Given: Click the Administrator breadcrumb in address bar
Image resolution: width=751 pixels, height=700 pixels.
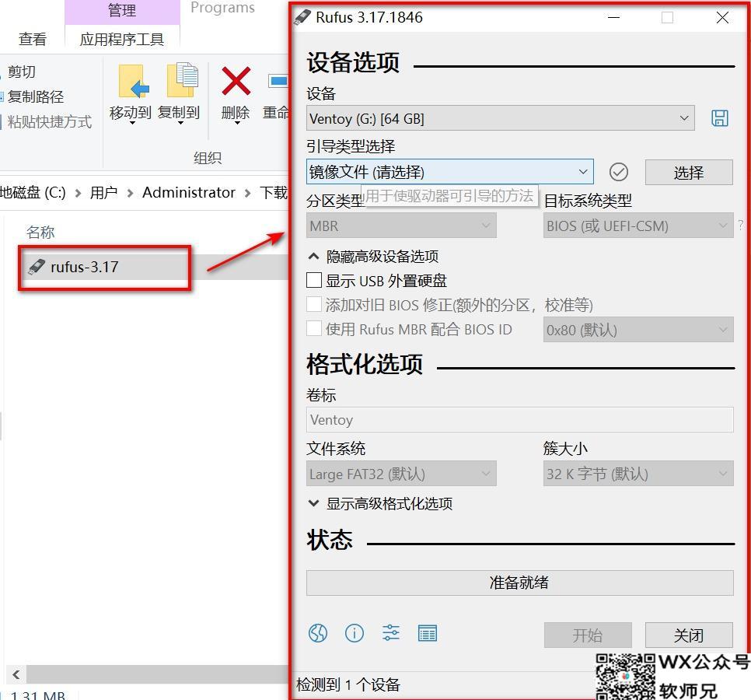Looking at the screenshot, I should point(189,193).
